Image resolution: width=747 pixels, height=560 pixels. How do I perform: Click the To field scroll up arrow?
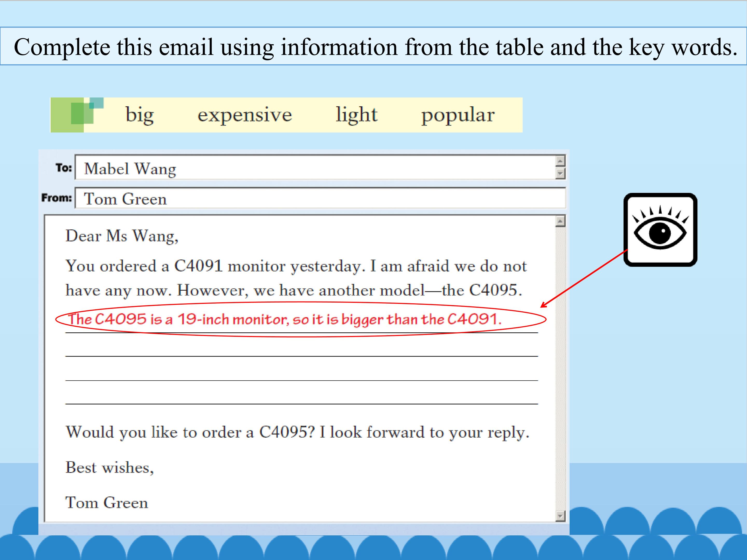560,161
